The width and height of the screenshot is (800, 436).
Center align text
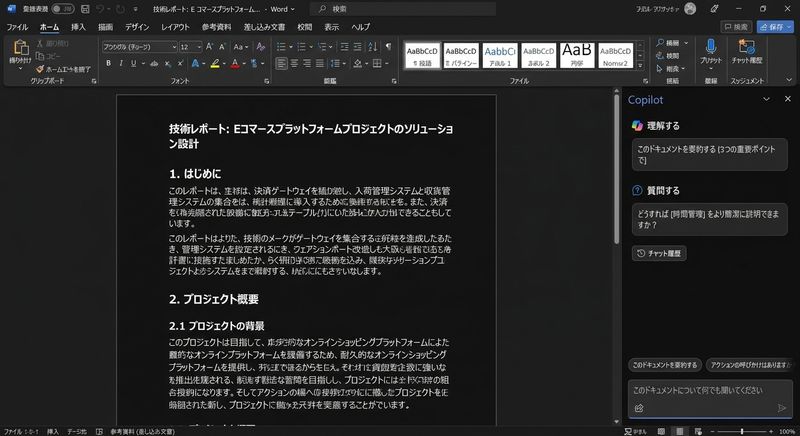point(294,64)
